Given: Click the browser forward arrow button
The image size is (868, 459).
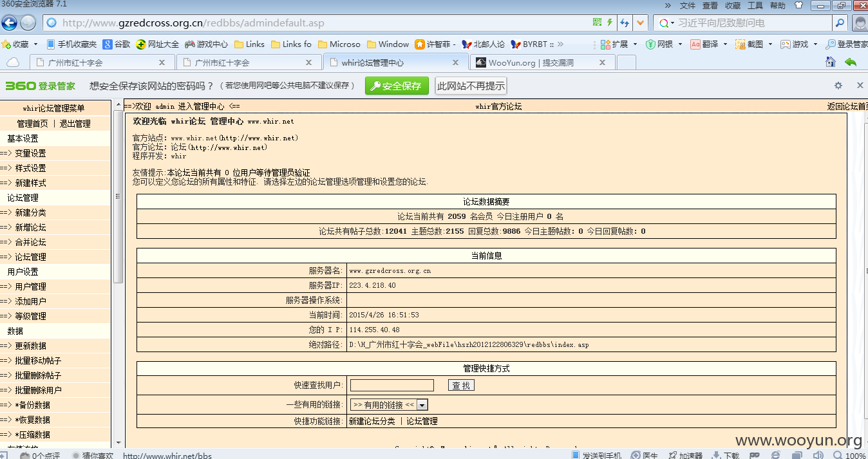Looking at the screenshot, I should click(x=28, y=23).
